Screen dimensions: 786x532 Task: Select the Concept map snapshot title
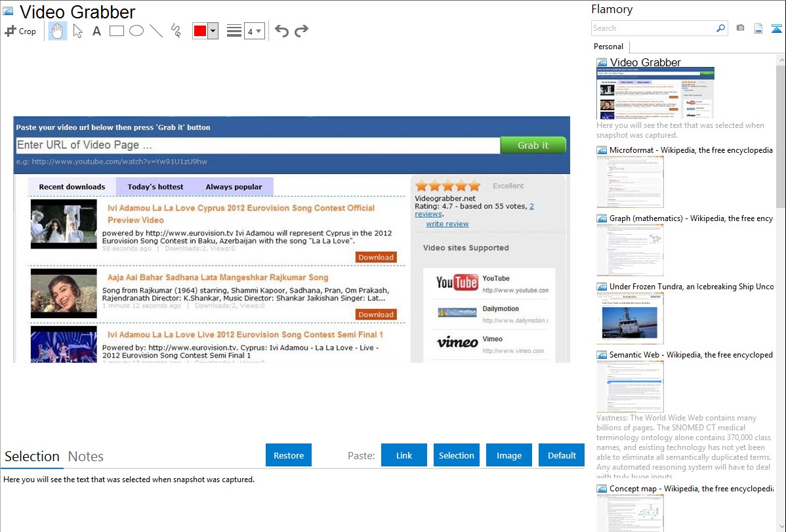click(692, 488)
